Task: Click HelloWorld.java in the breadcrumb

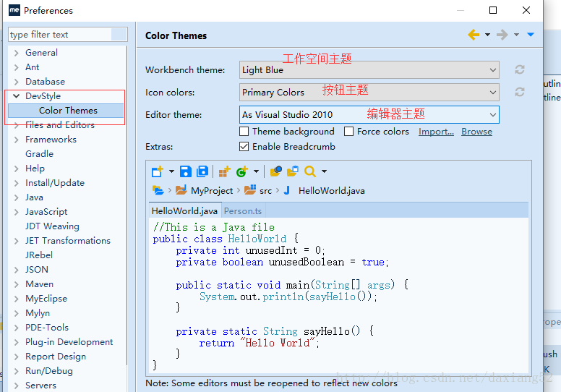Action: [x=332, y=191]
